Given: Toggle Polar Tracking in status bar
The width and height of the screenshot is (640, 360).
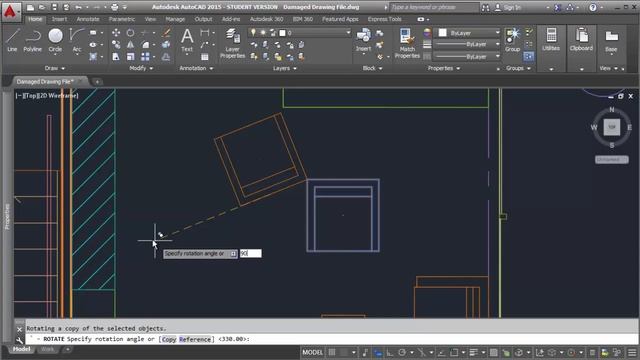Looking at the screenshot, I should [402, 352].
